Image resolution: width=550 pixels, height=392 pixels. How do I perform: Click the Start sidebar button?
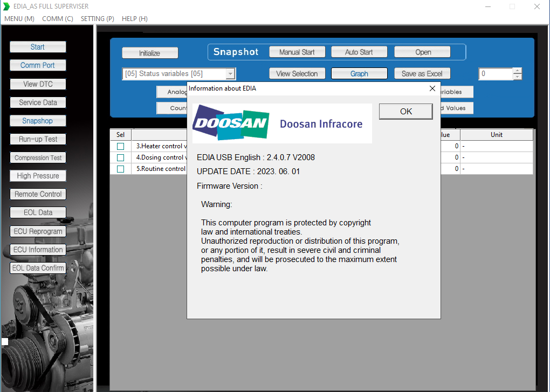[38, 47]
